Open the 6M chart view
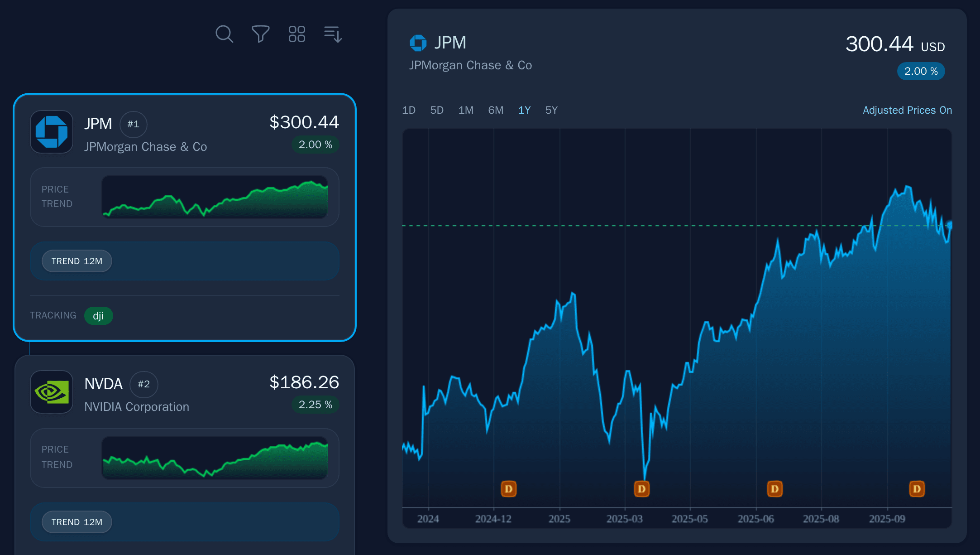The width and height of the screenshot is (980, 555). (496, 110)
